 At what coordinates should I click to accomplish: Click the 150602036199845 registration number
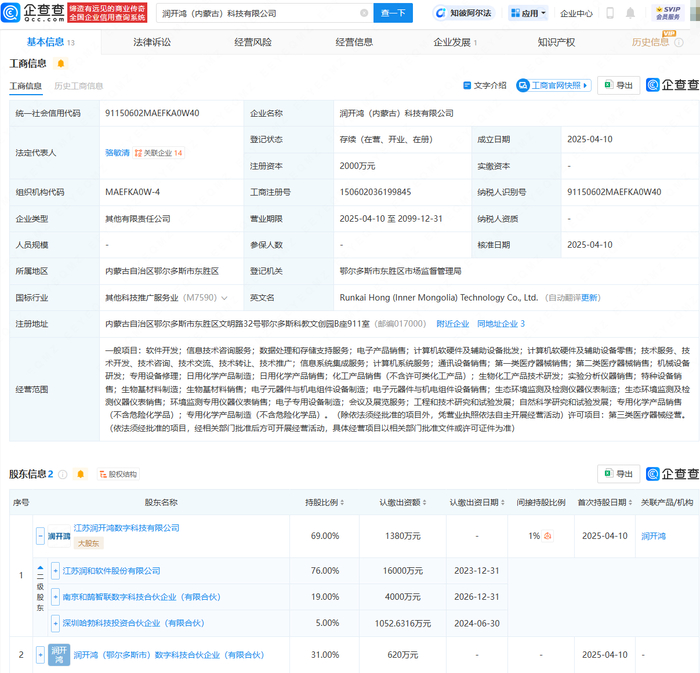tap(375, 192)
